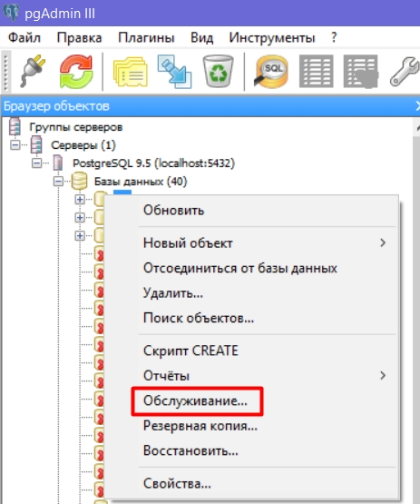Select Восстановить... in context menu
Viewport: 420px width, 504px height.
[252, 451]
